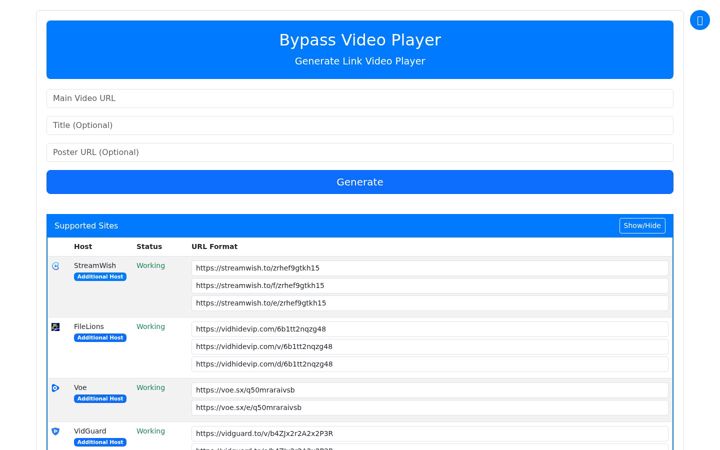The width and height of the screenshot is (720, 450).
Task: Click FileLions Additional Host badge
Action: pyautogui.click(x=100, y=338)
